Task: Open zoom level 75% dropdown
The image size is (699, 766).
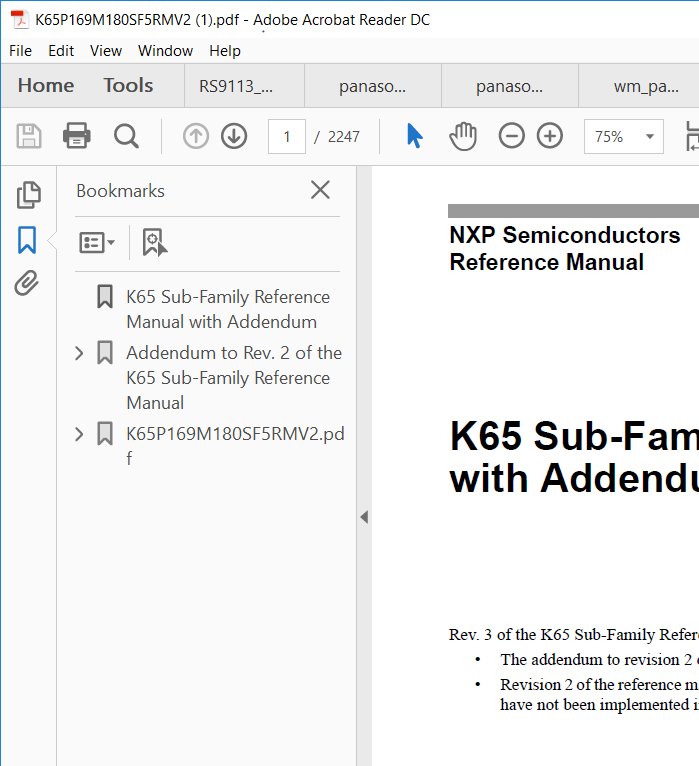Action: tap(624, 136)
